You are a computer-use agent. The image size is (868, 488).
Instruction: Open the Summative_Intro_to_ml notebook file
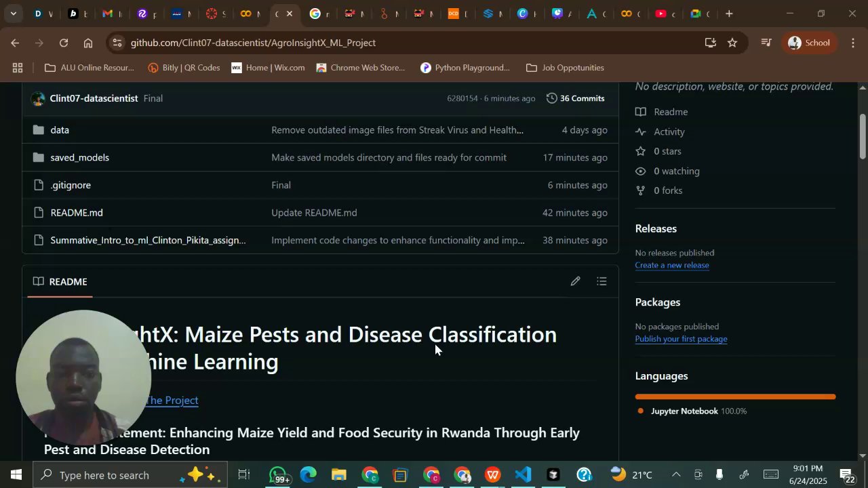[148, 240]
